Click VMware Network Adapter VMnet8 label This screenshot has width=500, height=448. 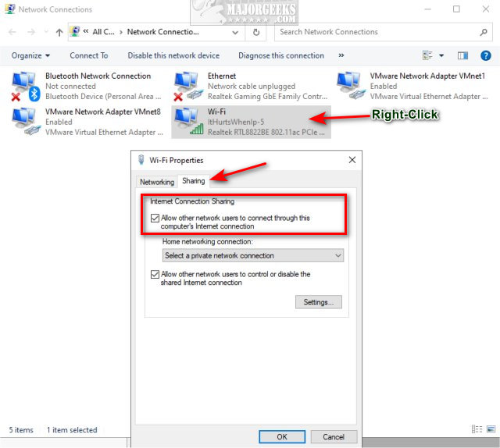click(103, 112)
